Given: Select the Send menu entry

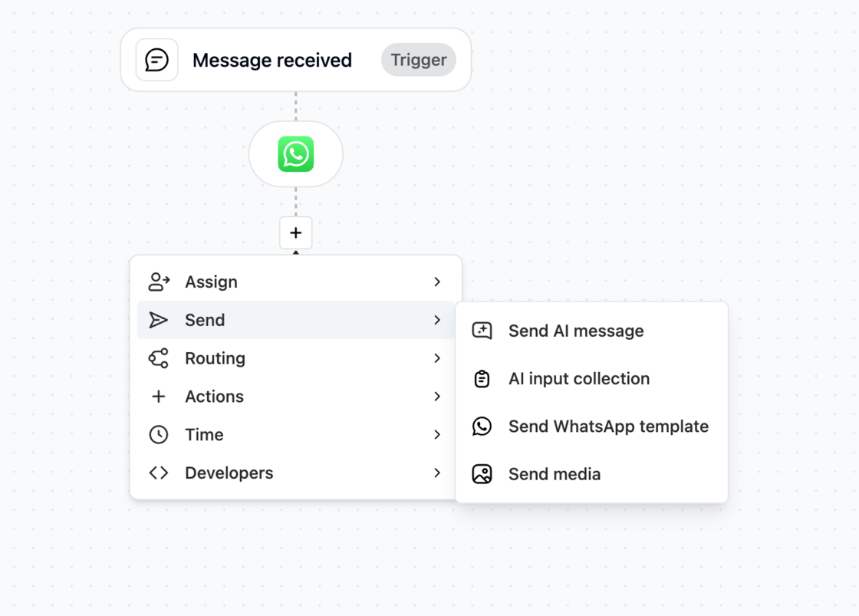Looking at the screenshot, I should [x=296, y=320].
